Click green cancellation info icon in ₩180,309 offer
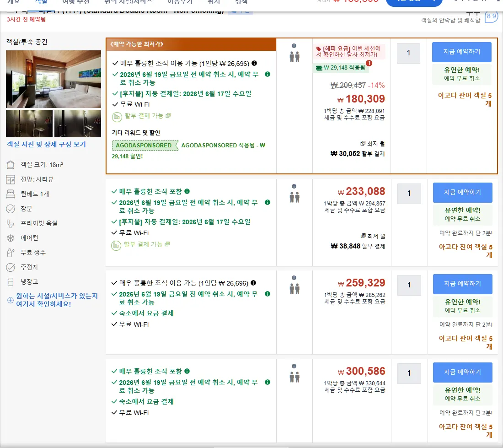The height and width of the screenshot is (448, 503). coord(268,74)
